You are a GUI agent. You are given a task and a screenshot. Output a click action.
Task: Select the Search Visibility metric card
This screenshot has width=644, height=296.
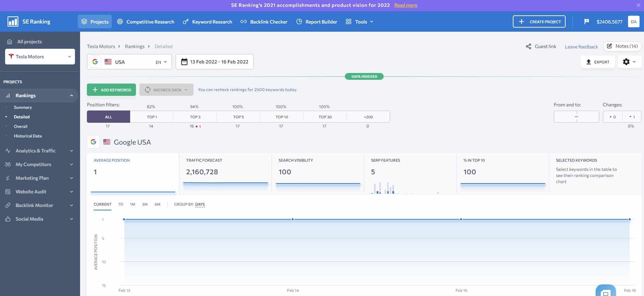318,174
